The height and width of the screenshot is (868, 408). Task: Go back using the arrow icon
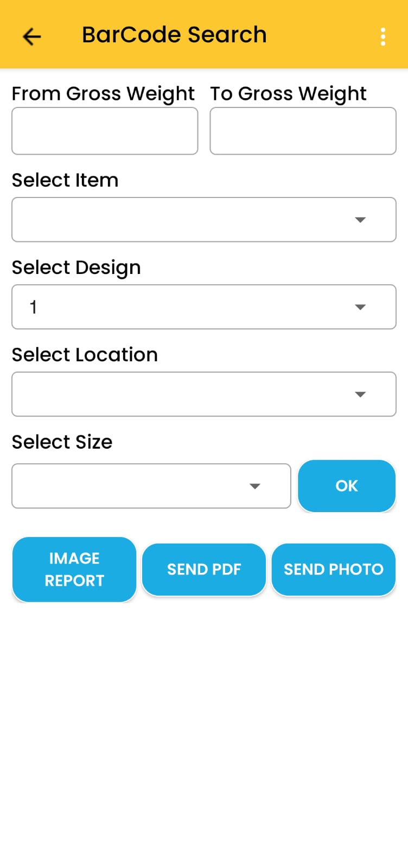tap(32, 36)
